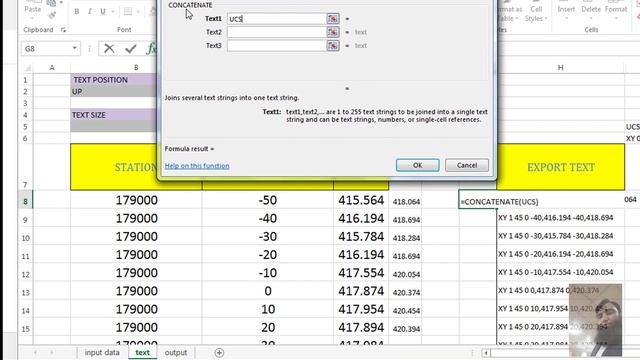Select column H header
The width and height of the screenshot is (640, 360).
pyautogui.click(x=560, y=67)
